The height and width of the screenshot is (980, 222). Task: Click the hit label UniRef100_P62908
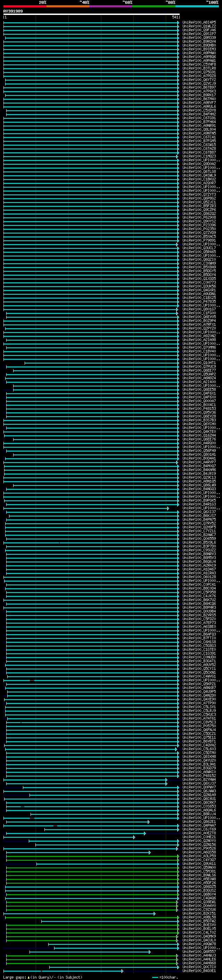click(199, 218)
